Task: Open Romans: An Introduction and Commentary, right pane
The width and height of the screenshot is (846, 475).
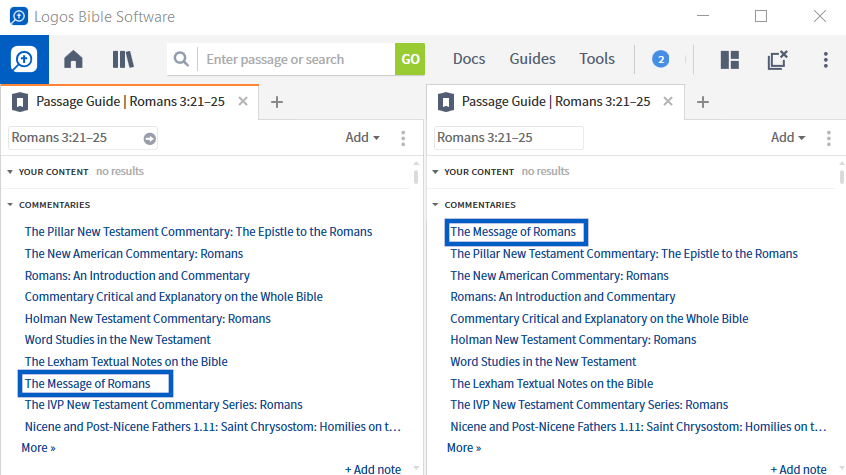Action: pyautogui.click(x=563, y=297)
